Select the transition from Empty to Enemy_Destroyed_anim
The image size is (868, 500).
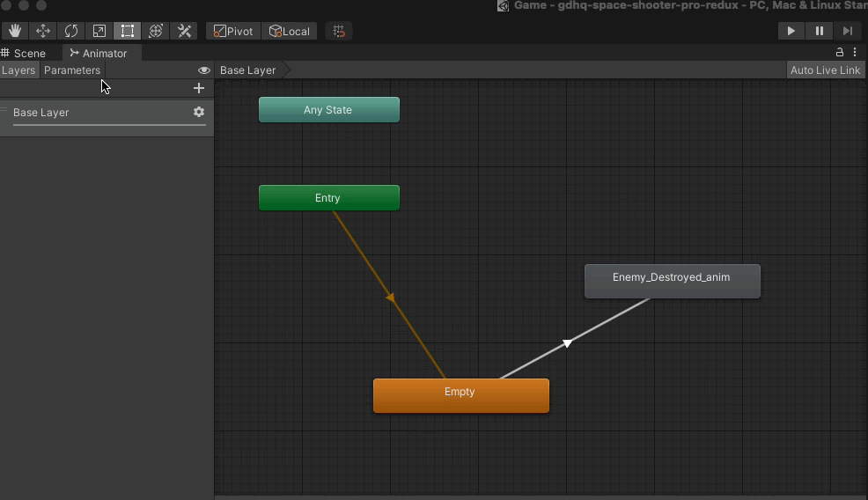coord(569,342)
